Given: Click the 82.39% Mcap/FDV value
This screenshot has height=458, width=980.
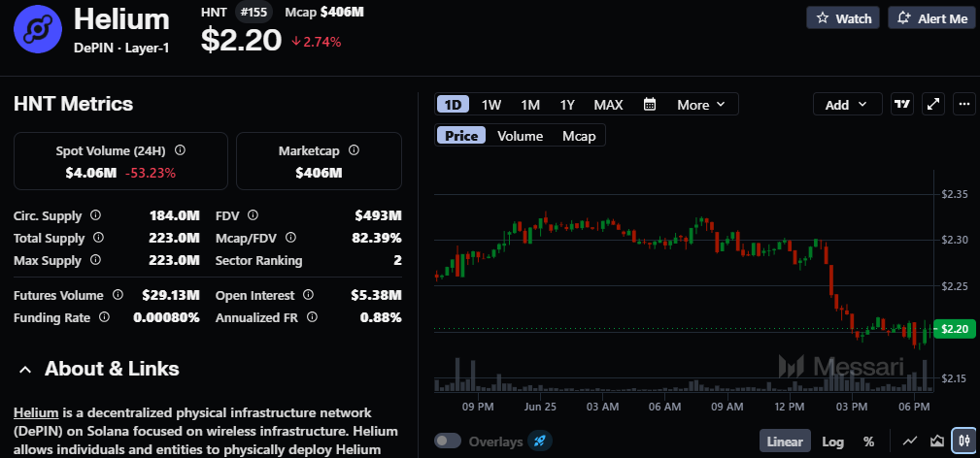Looking at the screenshot, I should pos(376,238).
